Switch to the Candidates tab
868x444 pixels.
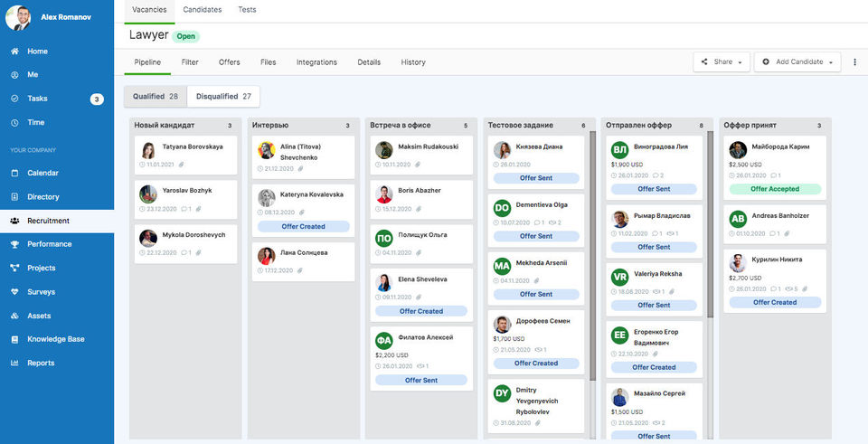[x=202, y=10]
